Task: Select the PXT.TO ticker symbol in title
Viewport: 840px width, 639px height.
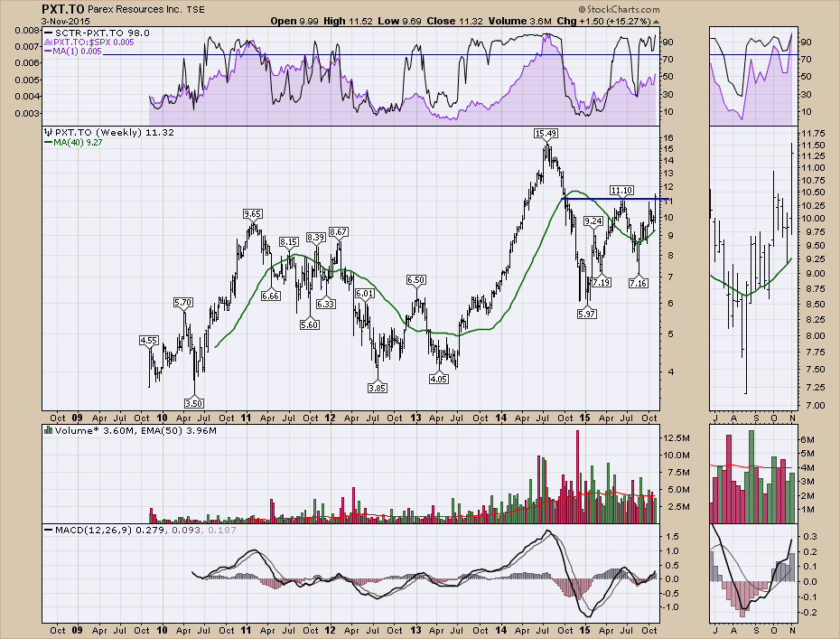Action: pos(62,9)
